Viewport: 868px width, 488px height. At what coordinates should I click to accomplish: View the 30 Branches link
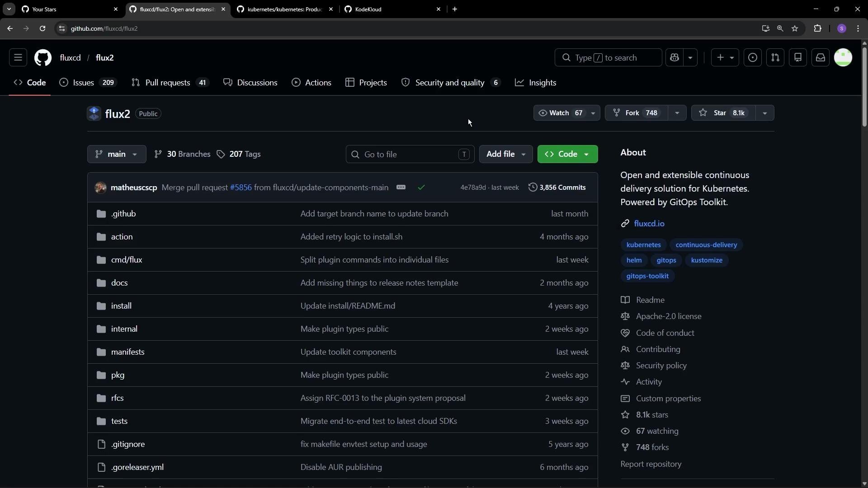(x=182, y=154)
